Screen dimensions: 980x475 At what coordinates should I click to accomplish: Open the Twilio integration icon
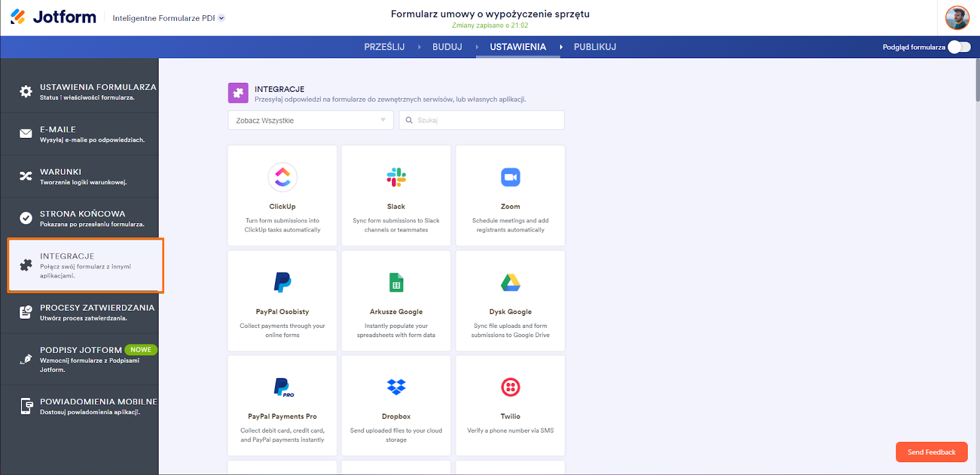point(510,387)
